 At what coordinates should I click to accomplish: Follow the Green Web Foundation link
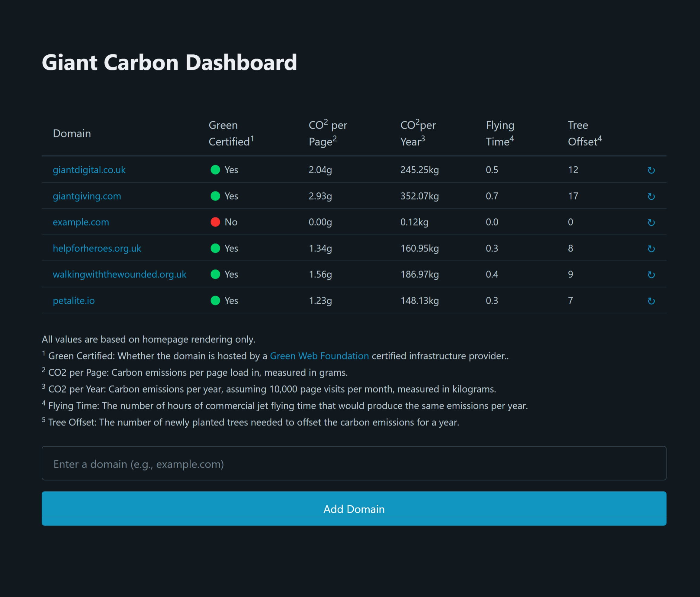click(x=319, y=356)
